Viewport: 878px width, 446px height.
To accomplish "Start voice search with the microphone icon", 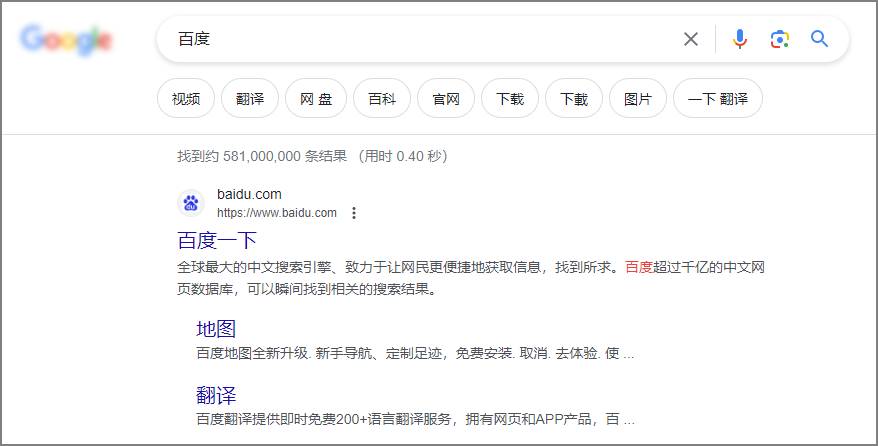I will [740, 39].
